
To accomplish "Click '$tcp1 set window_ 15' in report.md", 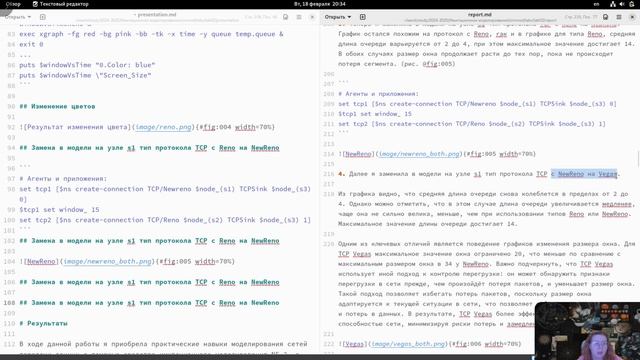I will [375, 114].
